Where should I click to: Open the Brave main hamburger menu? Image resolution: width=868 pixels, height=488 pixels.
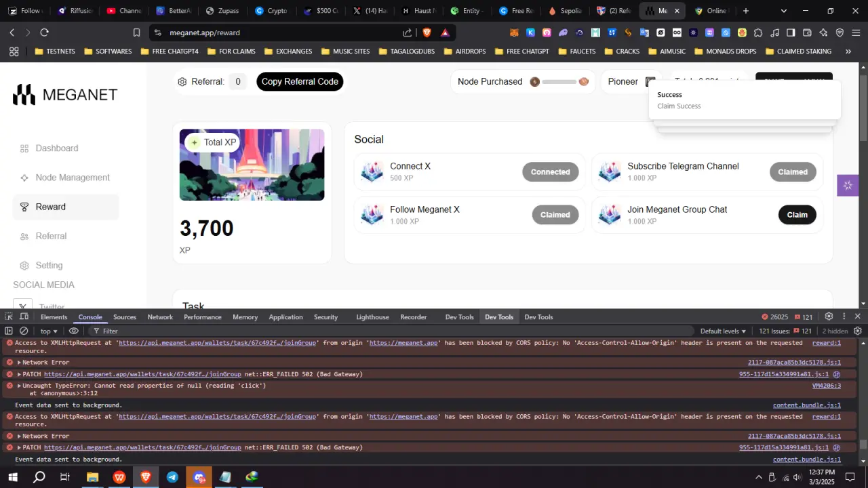pyautogui.click(x=856, y=33)
